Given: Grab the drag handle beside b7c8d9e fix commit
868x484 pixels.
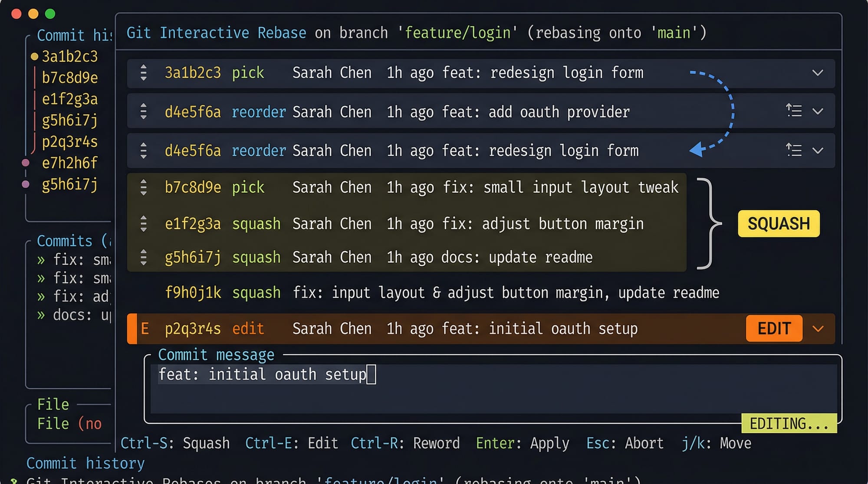Looking at the screenshot, I should pos(143,187).
